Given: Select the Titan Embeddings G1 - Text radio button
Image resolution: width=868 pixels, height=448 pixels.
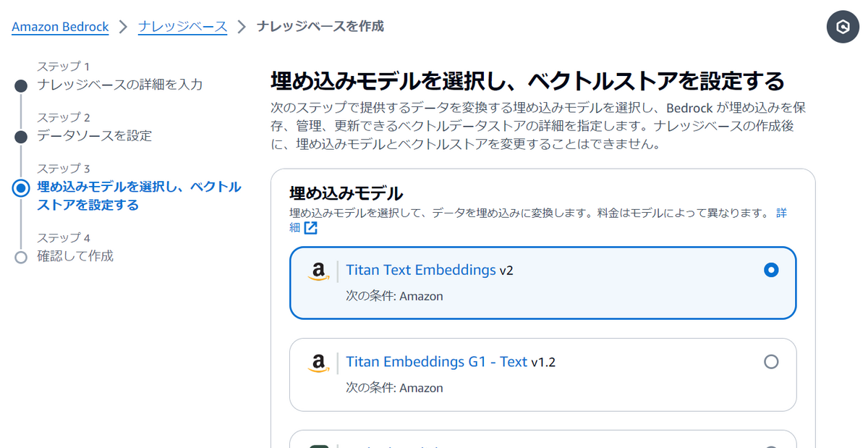Looking at the screenshot, I should click(x=771, y=362).
